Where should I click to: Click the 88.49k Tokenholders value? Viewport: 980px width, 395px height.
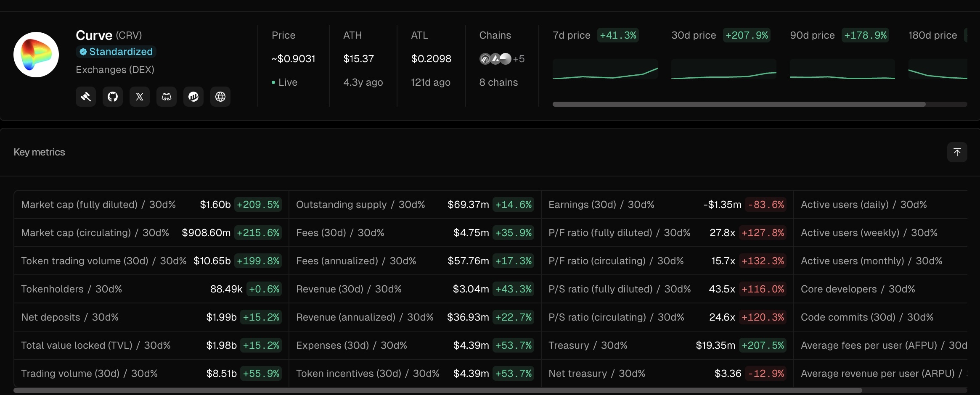pos(226,289)
